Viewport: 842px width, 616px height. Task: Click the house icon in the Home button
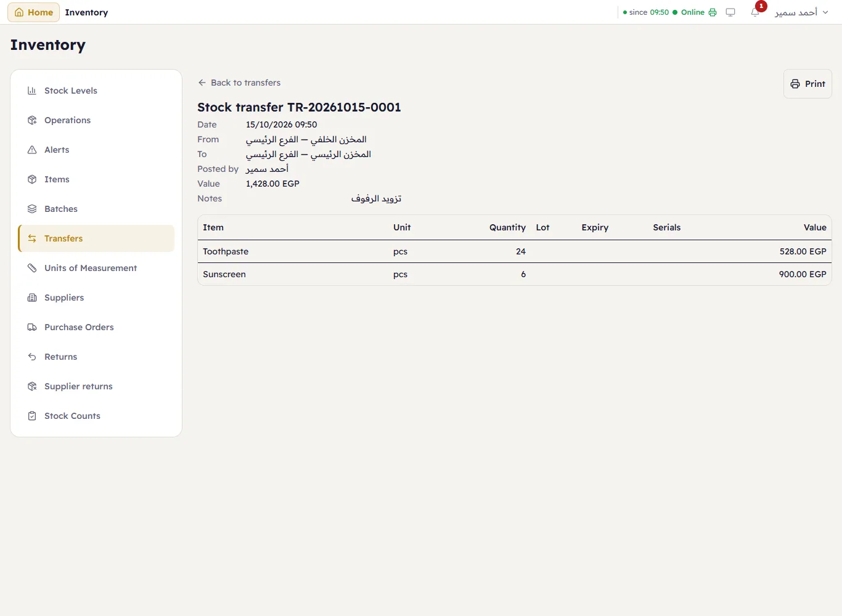19,12
